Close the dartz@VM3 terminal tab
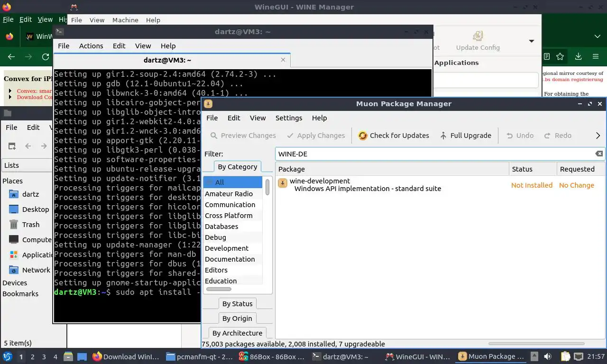The image size is (607, 364). tap(283, 60)
